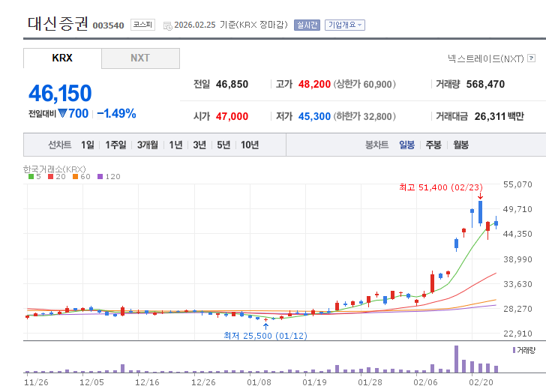Switch to the KRX tab

[62, 58]
